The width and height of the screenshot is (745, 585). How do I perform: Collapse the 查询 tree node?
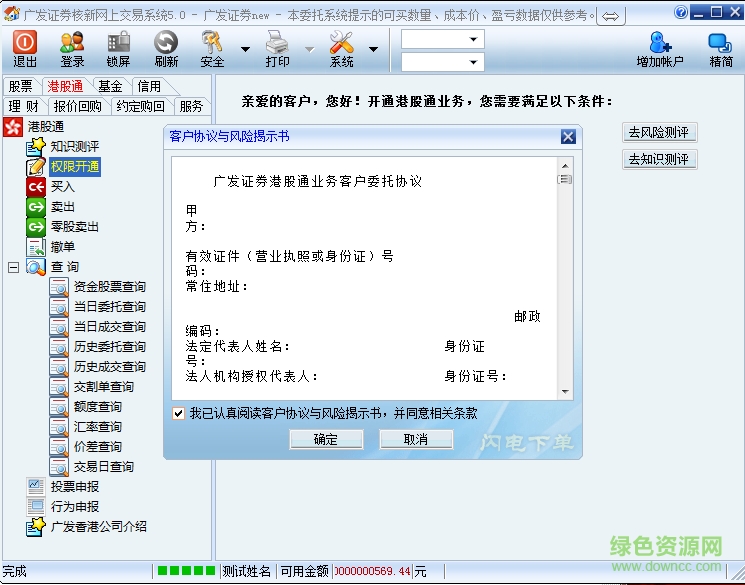tap(13, 267)
